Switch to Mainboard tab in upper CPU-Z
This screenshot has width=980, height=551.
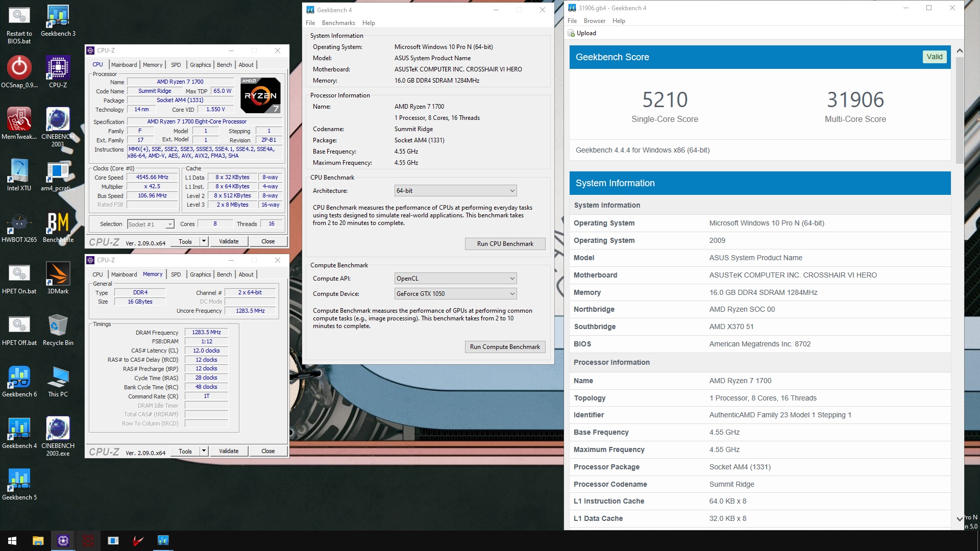coord(124,65)
